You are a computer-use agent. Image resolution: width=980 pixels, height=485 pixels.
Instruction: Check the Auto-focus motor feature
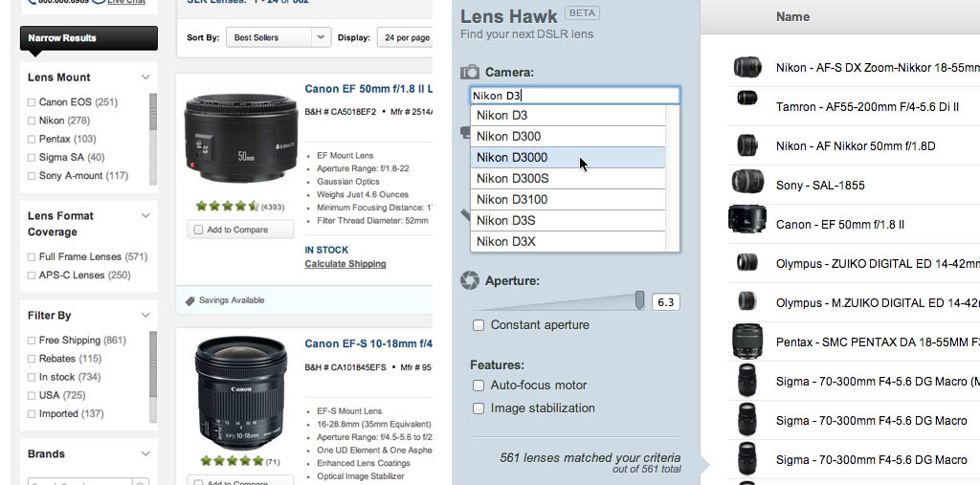click(x=479, y=386)
